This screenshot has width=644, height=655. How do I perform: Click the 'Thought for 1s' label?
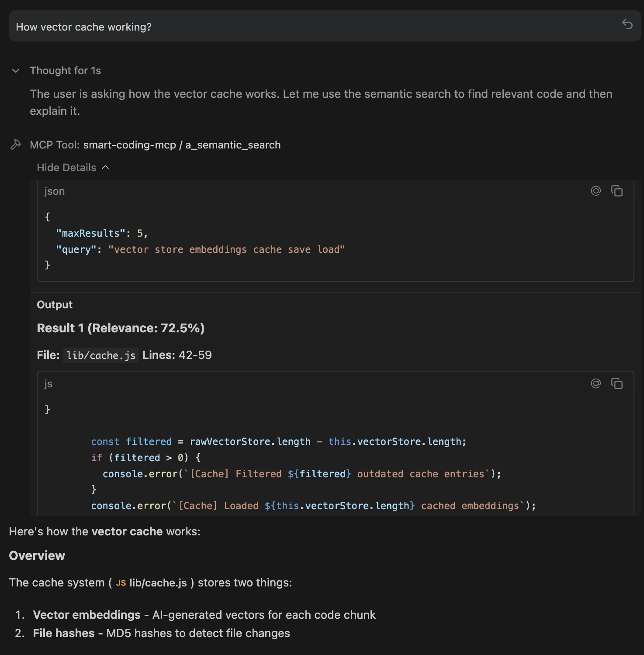pyautogui.click(x=66, y=71)
